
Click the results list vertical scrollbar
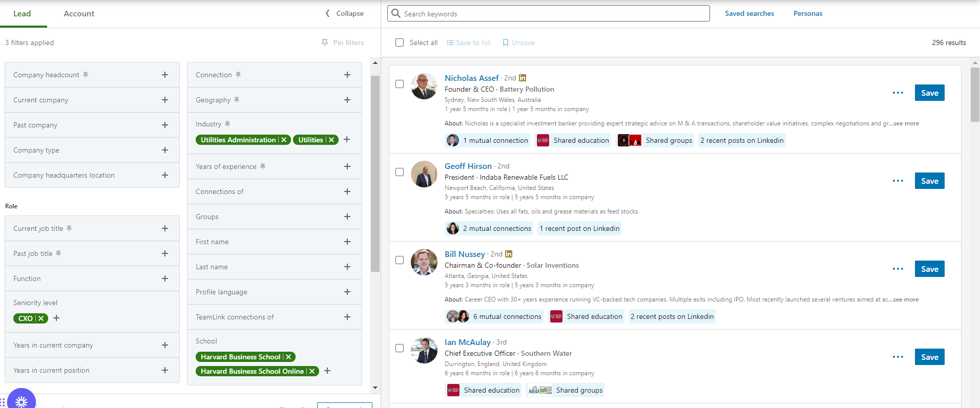click(x=975, y=95)
